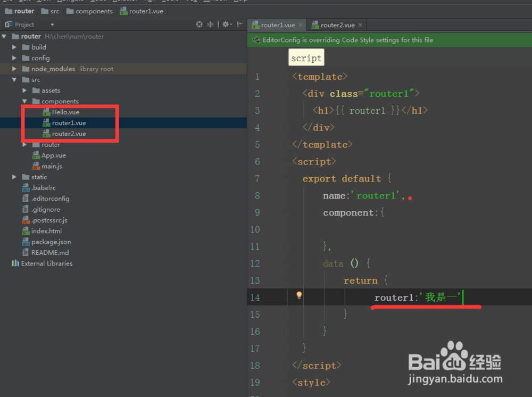Collapse the src folder
This screenshot has height=397, width=532.
pyautogui.click(x=14, y=80)
